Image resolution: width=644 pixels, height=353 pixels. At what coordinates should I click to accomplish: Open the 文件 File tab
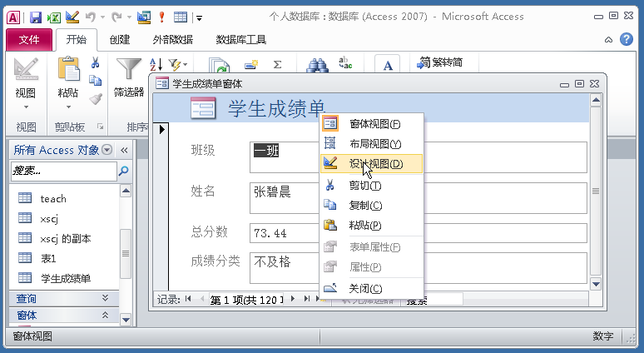(29, 40)
